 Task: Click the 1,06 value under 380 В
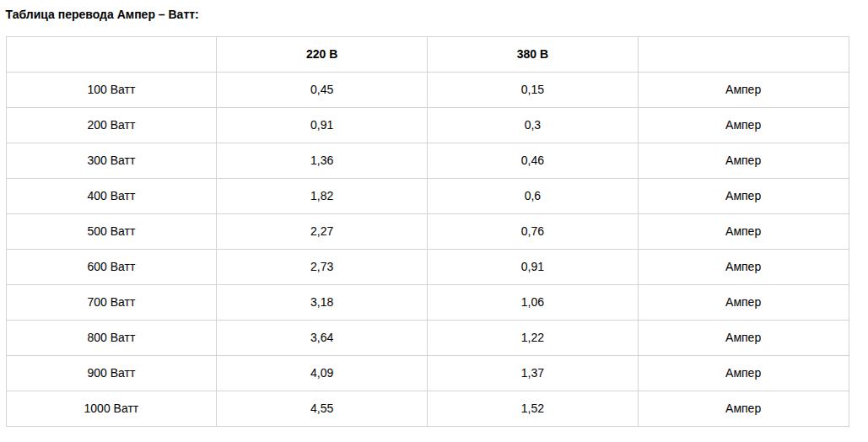[532, 302]
